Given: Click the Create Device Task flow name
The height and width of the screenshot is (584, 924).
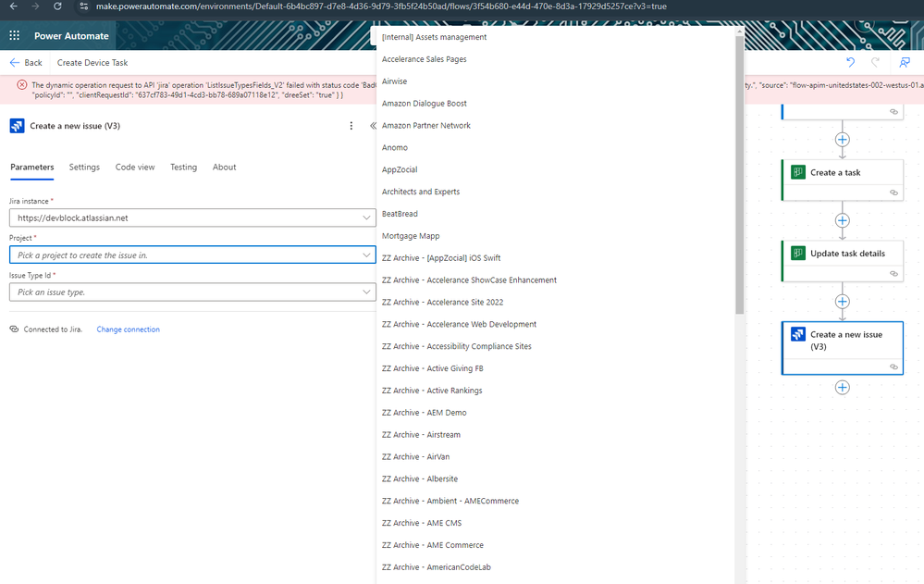Looking at the screenshot, I should point(92,63).
